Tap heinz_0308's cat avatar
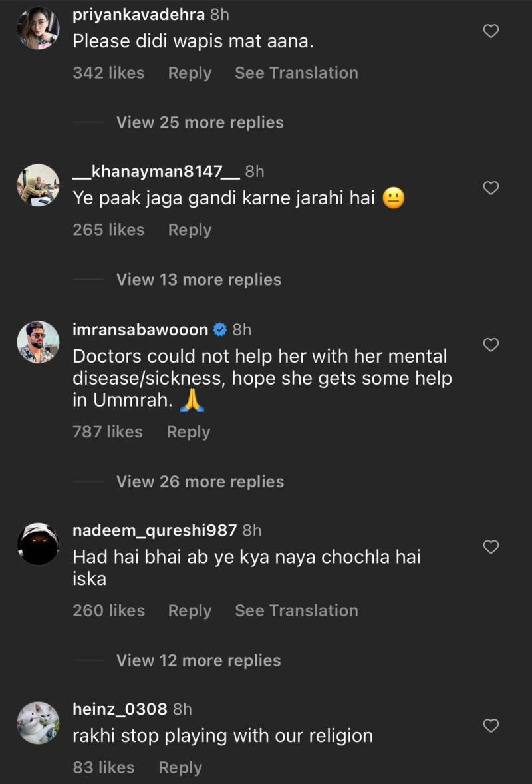Image resolution: width=532 pixels, height=784 pixels. pos(38,723)
